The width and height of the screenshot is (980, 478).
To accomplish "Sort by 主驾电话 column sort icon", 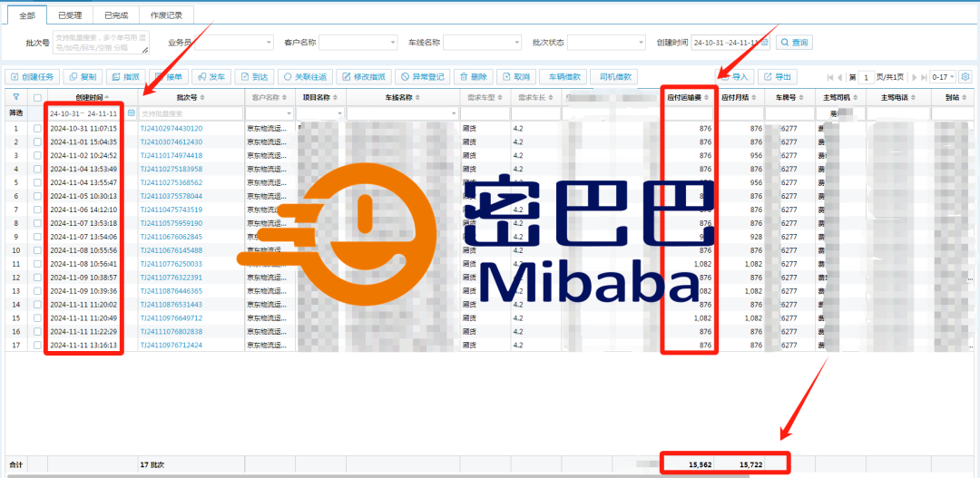I will coord(913,98).
